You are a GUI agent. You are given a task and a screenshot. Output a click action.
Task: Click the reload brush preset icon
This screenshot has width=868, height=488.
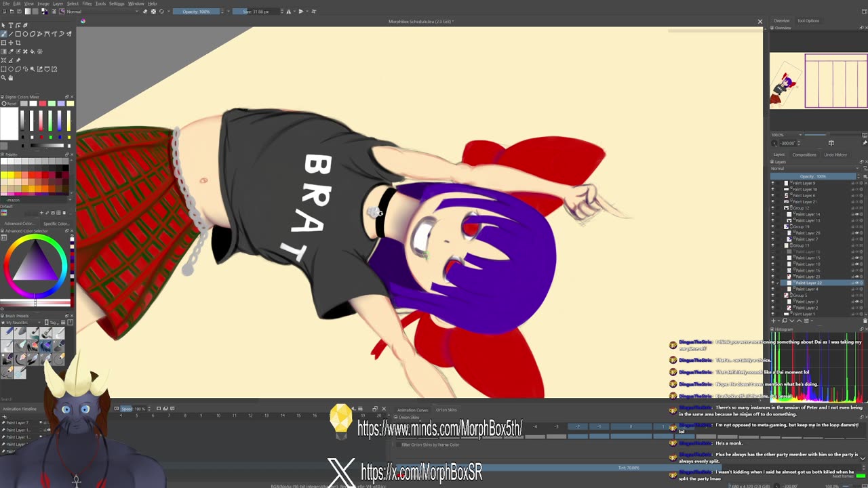click(x=161, y=12)
